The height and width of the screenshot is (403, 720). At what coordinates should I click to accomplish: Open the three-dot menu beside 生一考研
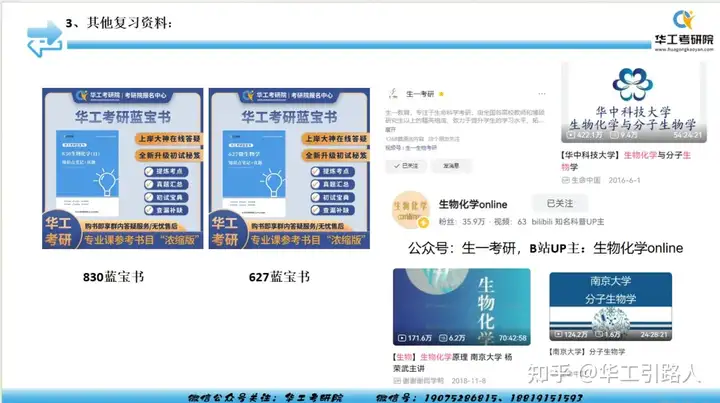click(542, 94)
